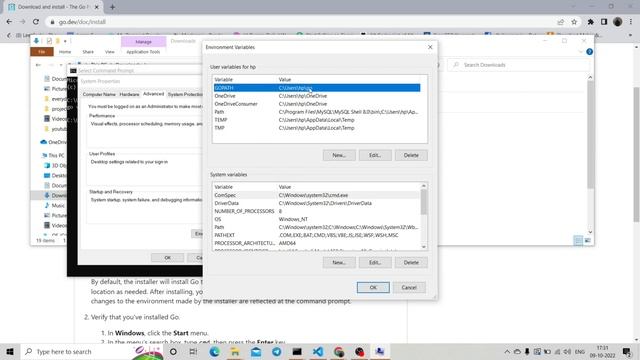
Task: Select the PATHEXT system variable row
Action: [x=316, y=235]
